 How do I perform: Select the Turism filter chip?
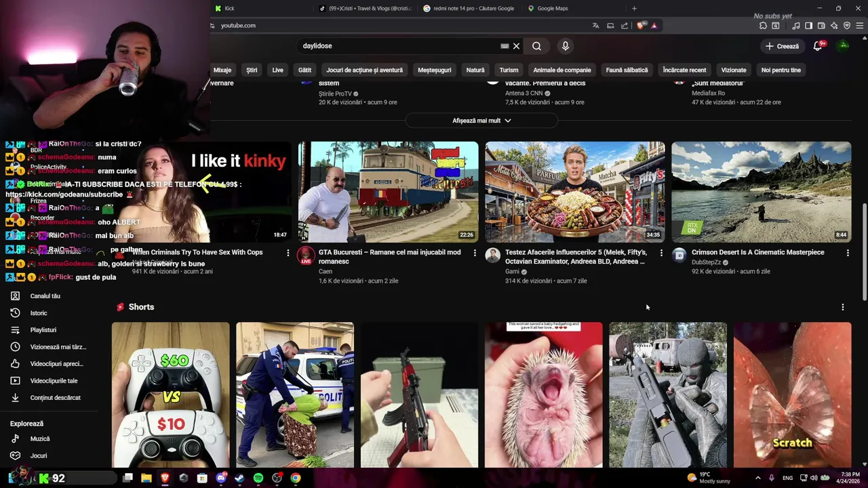click(x=509, y=70)
